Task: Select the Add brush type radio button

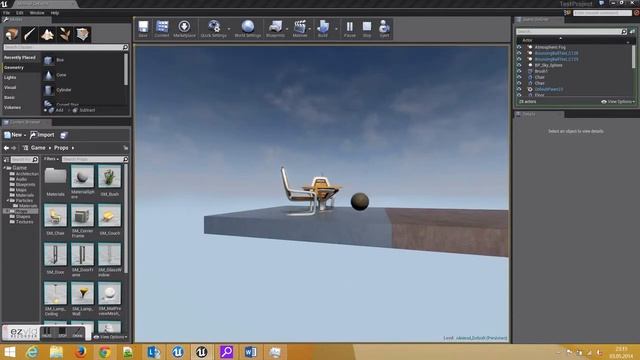Action: pos(45,110)
